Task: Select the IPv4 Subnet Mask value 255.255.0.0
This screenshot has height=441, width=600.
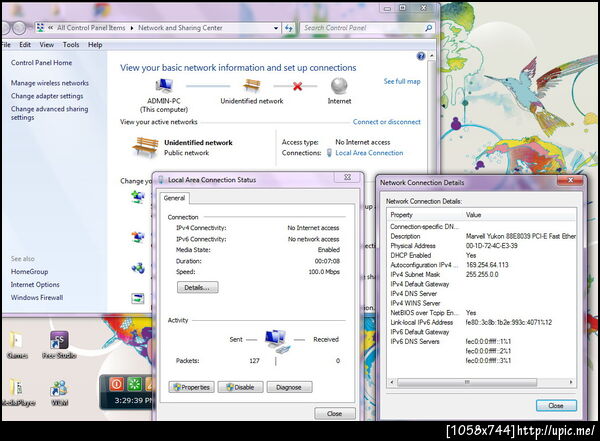Action: [482, 274]
